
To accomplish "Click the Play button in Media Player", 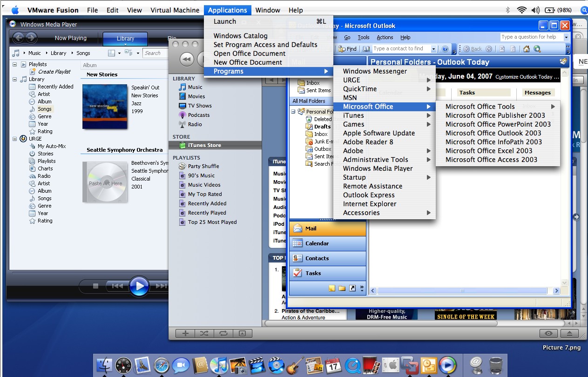I will click(139, 286).
